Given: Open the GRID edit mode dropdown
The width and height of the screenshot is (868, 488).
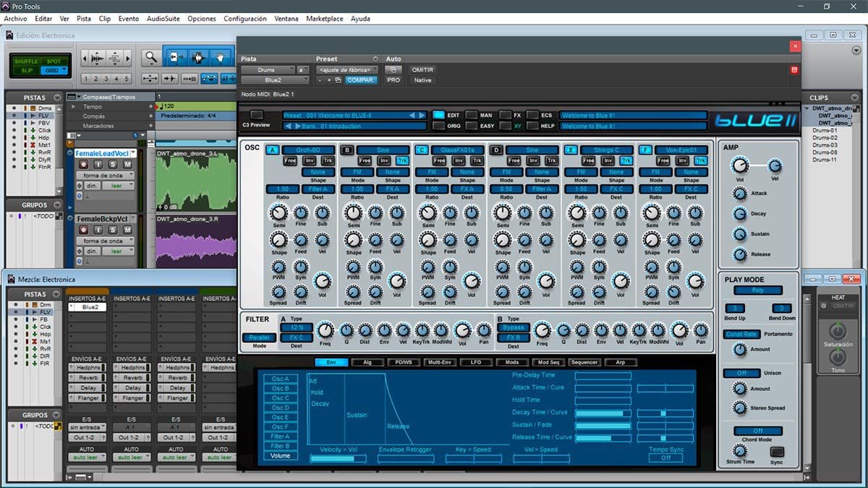Looking at the screenshot, I should coord(54,70).
